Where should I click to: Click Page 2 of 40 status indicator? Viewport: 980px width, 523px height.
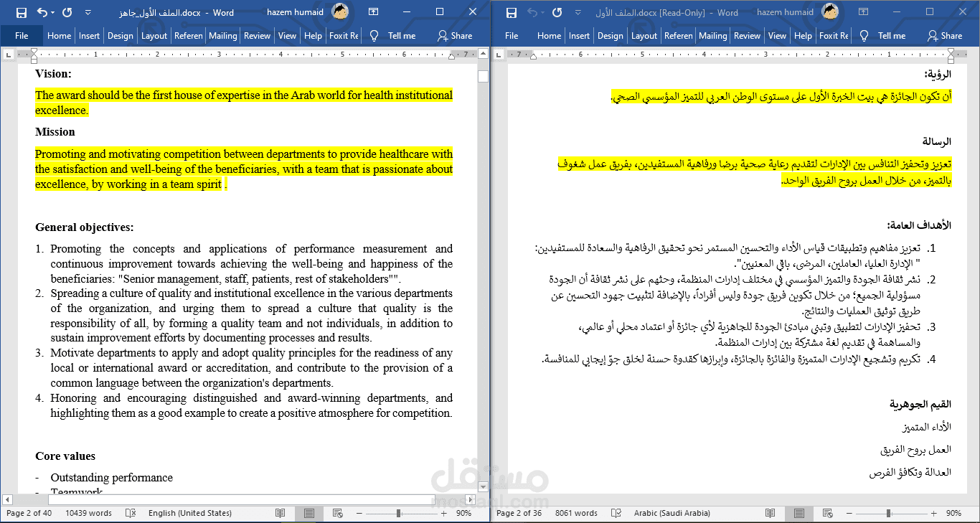[29, 513]
